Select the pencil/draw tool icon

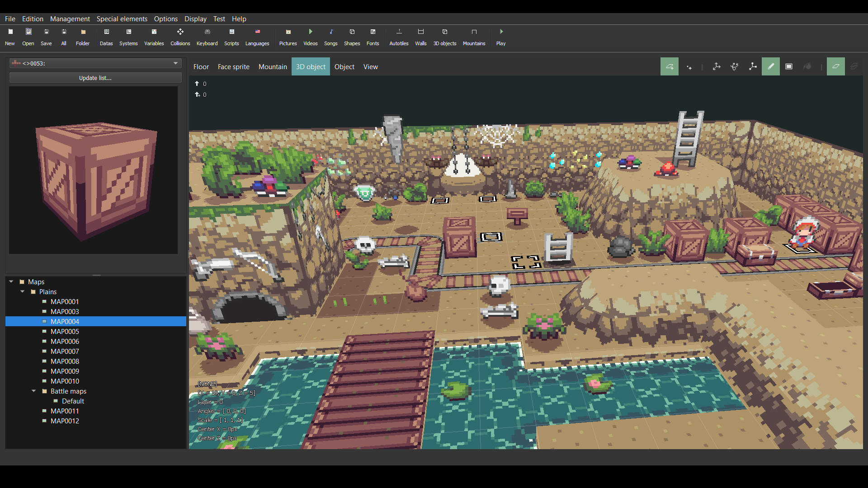pyautogui.click(x=771, y=66)
